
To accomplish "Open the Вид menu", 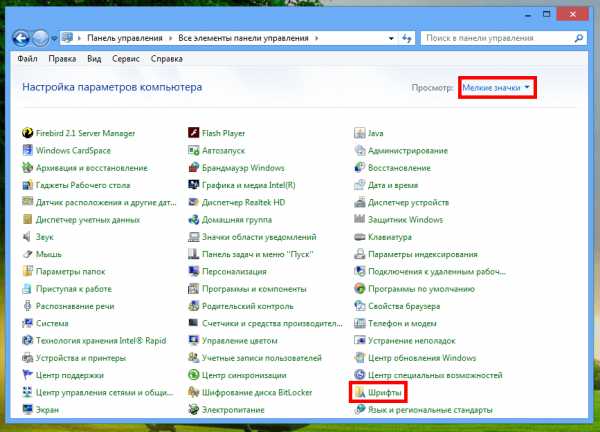I will tap(94, 59).
